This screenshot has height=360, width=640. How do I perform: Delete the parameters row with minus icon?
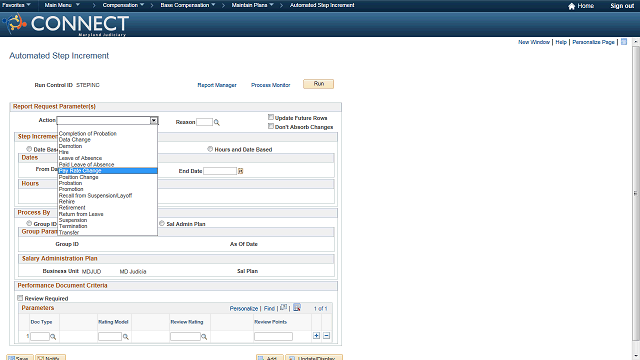pos(327,336)
